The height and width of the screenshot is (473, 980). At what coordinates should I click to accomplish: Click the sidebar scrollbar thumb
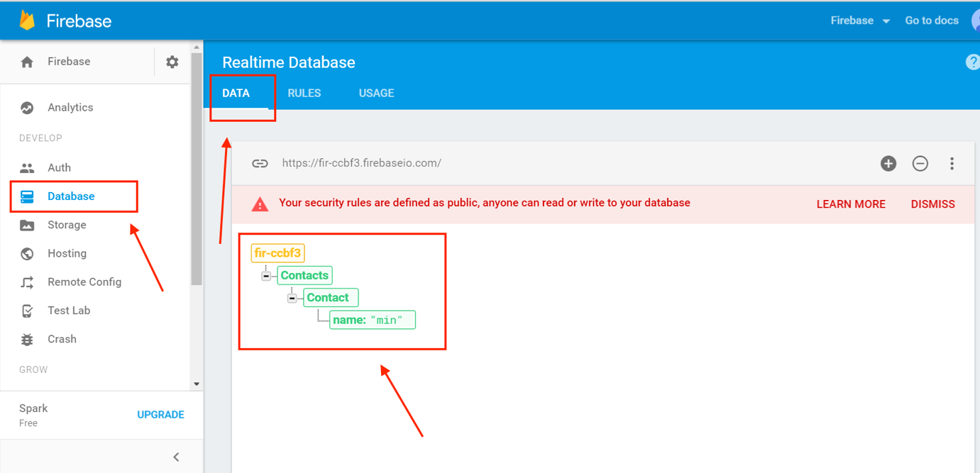pos(197,170)
